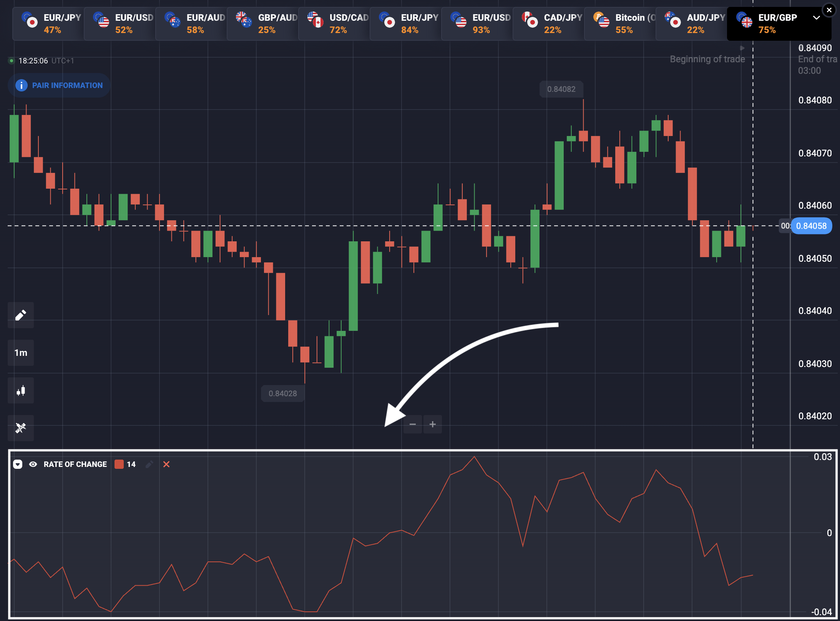
Task: Zoom in the chart with plus button
Action: [433, 424]
